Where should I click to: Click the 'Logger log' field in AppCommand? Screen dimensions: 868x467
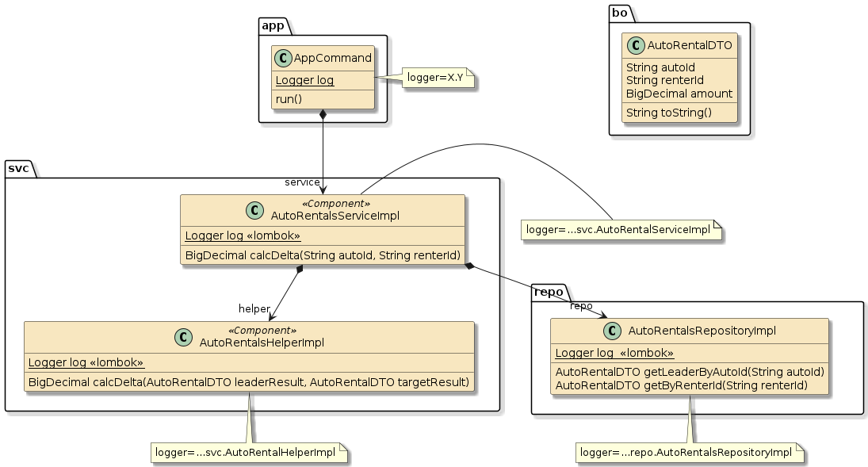[304, 80]
